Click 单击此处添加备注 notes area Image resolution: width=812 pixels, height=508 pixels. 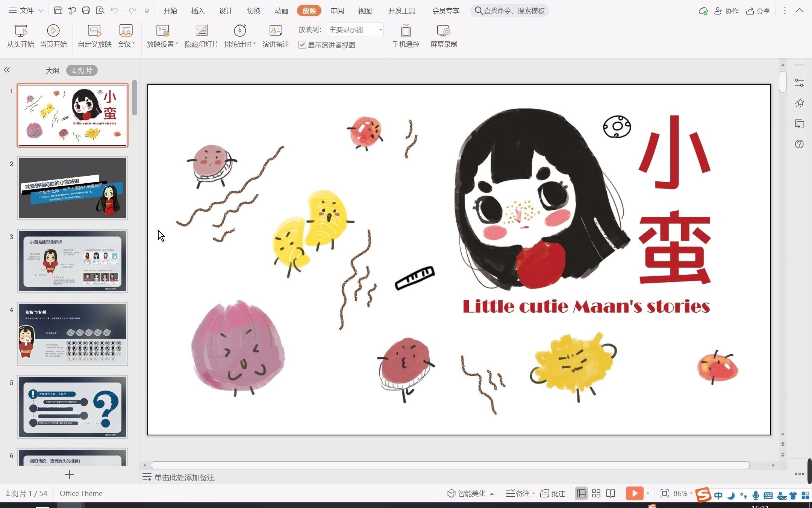point(184,477)
